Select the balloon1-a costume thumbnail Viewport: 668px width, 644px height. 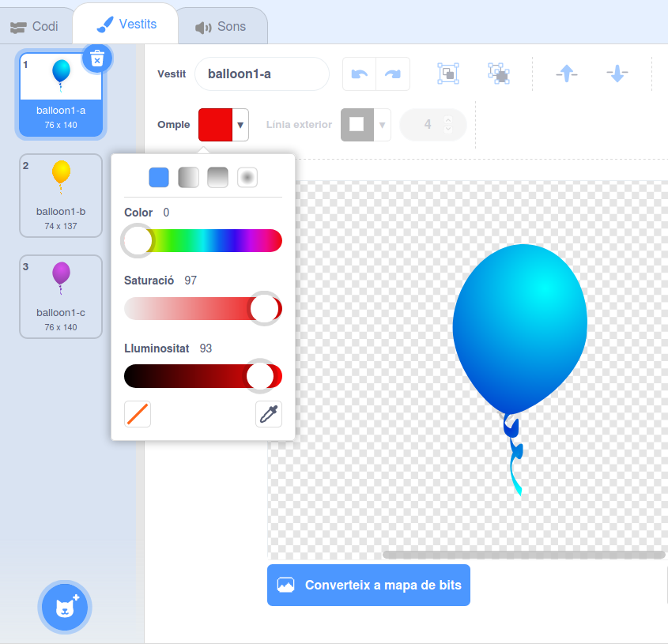[x=61, y=95]
